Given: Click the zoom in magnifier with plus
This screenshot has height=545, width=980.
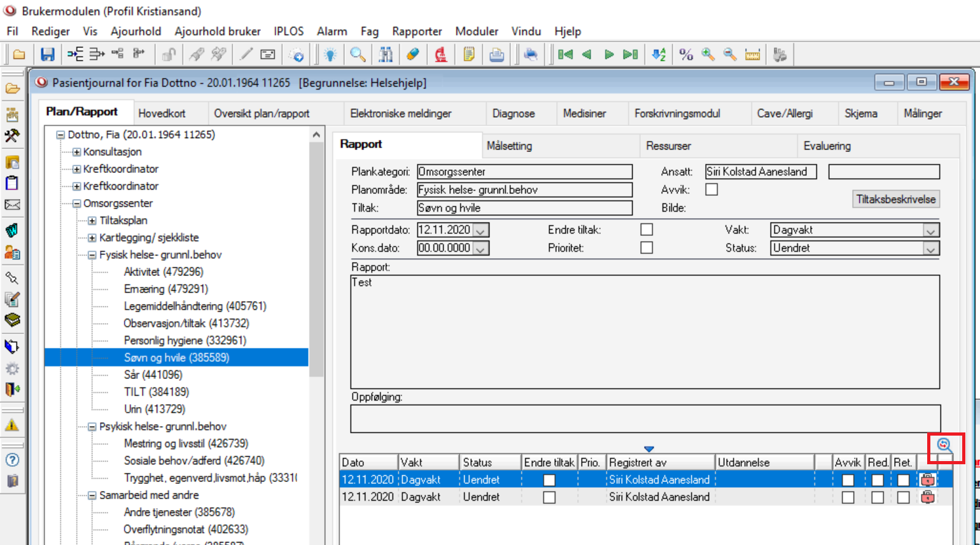Looking at the screenshot, I should pos(708,55).
